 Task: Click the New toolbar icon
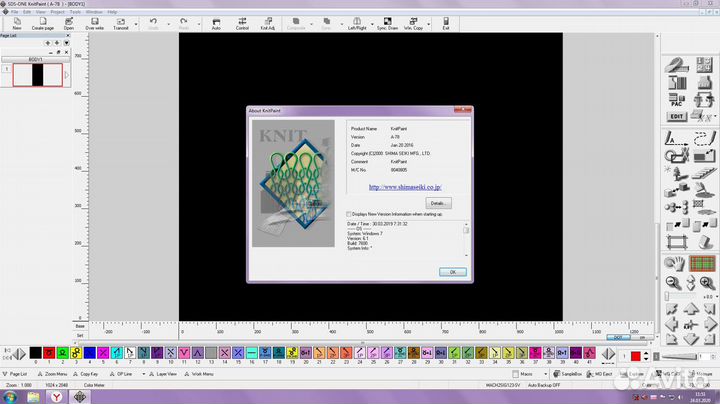point(17,24)
